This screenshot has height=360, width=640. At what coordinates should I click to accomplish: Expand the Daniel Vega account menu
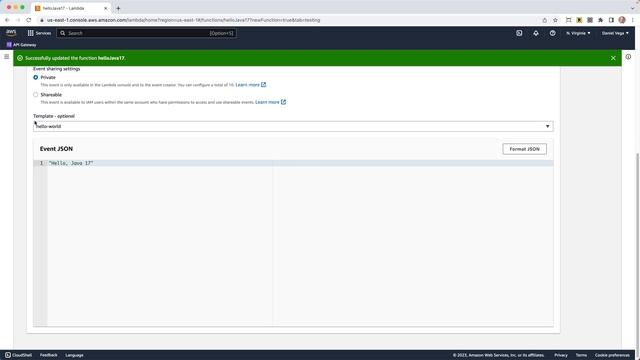[615, 33]
